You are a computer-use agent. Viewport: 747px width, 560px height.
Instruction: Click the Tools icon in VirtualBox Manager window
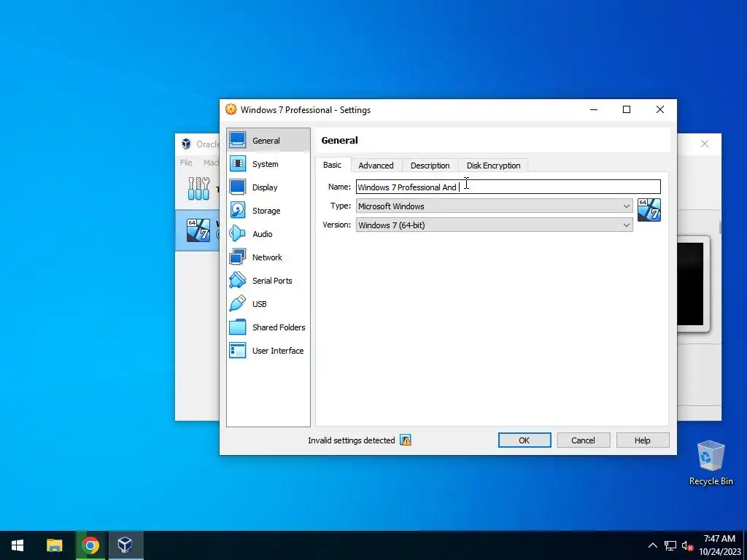pos(198,189)
